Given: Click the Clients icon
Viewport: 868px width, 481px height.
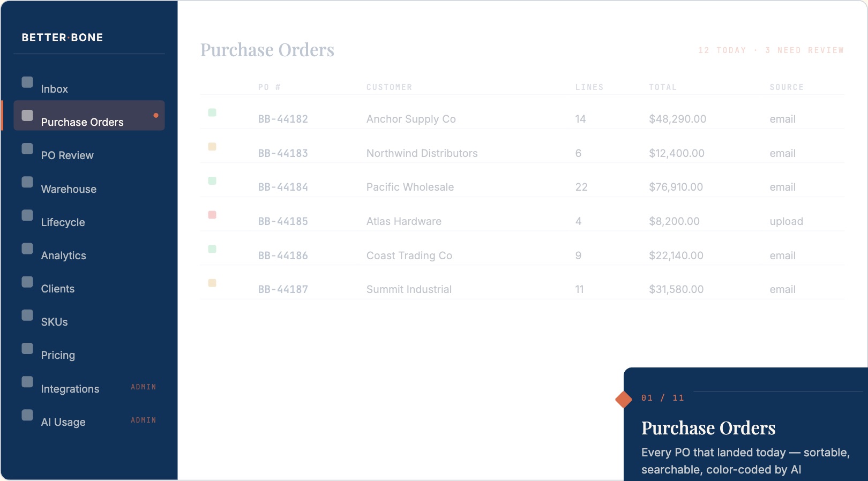Looking at the screenshot, I should [x=27, y=282].
